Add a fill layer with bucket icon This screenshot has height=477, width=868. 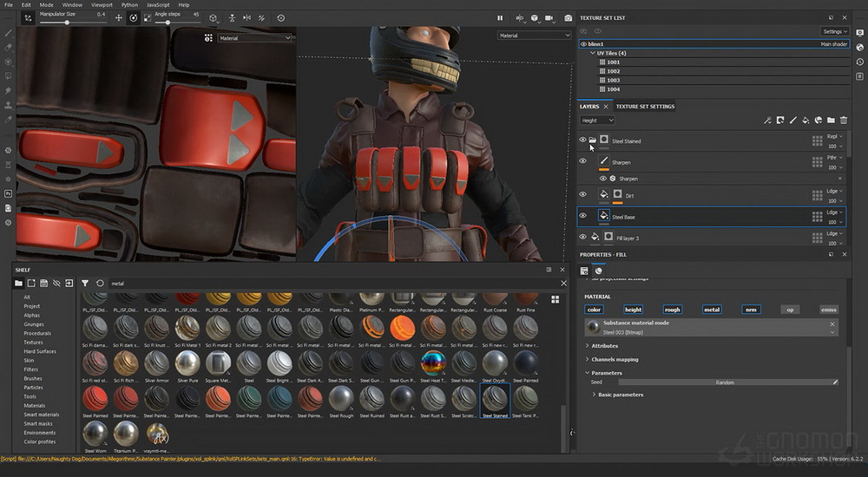tap(806, 120)
